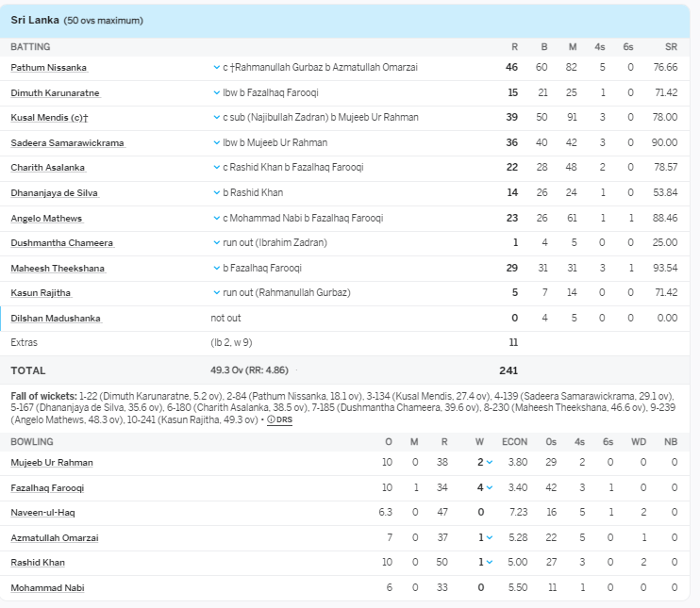
Task: Show Azmatullah Omarzai's wicket details arrow
Action: point(490,538)
